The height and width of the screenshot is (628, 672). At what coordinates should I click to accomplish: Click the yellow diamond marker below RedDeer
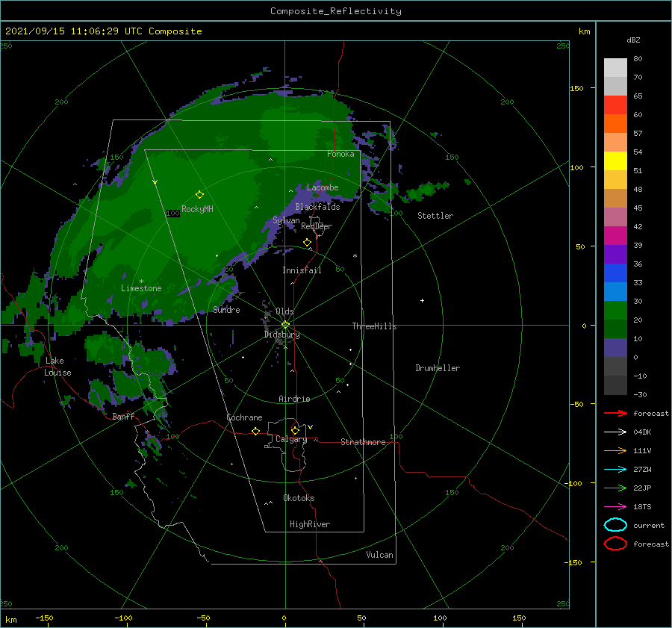point(307,243)
